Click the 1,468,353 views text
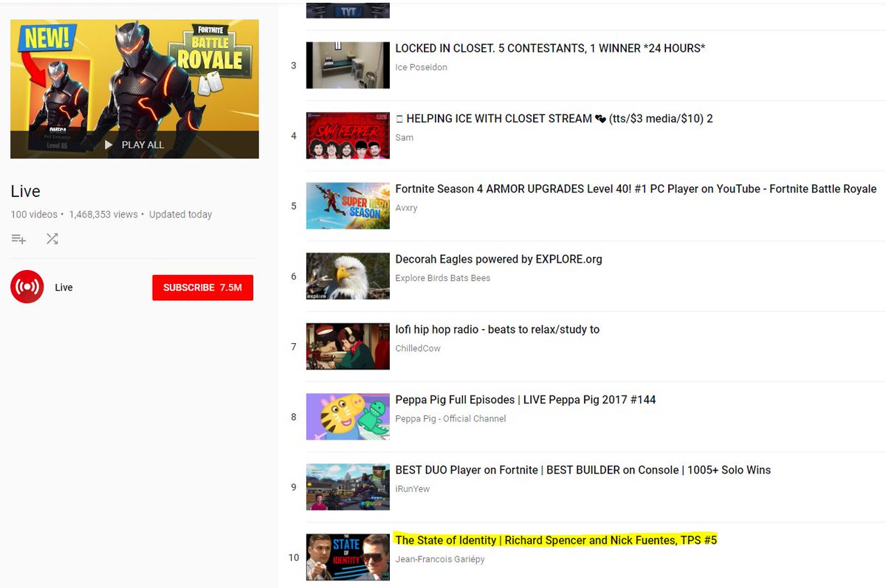Viewport: 886px width, 588px height. coord(103,215)
